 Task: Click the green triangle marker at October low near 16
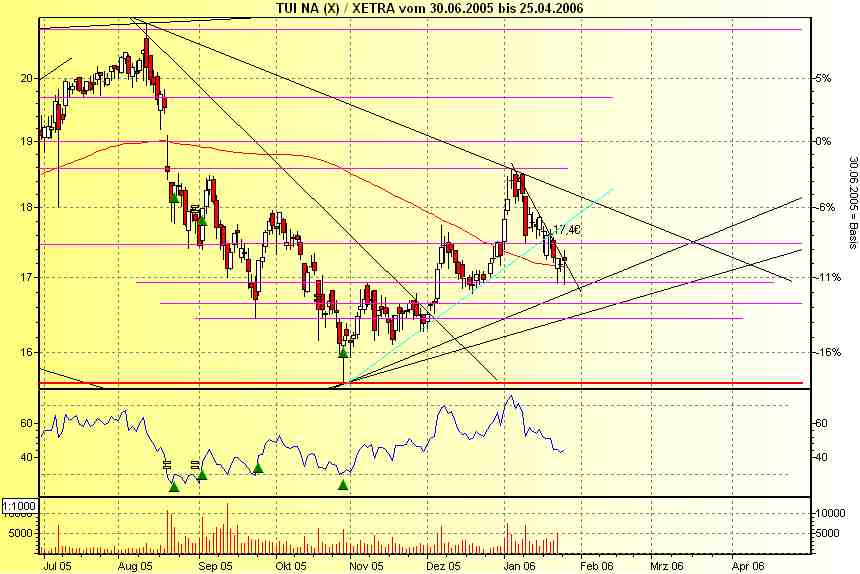[x=343, y=353]
